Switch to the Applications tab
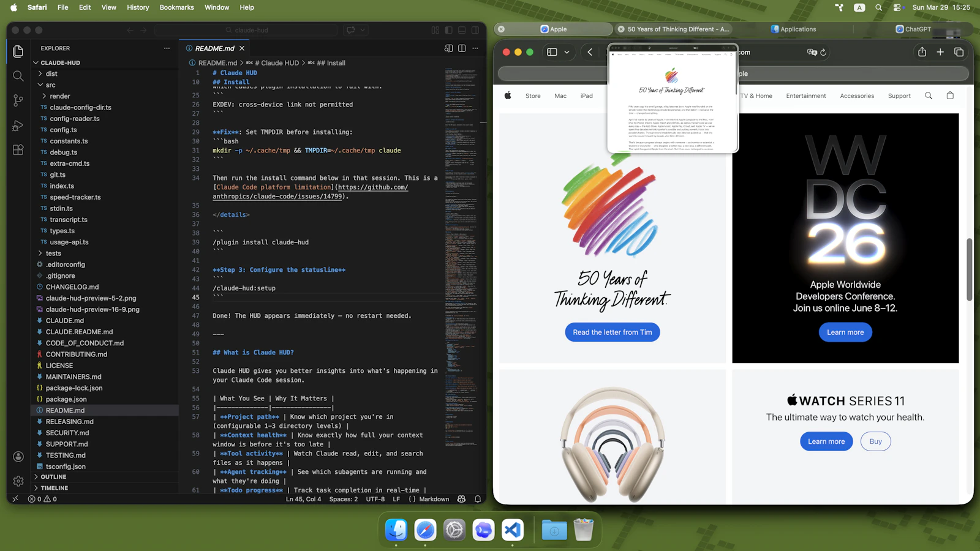 pos(793,29)
